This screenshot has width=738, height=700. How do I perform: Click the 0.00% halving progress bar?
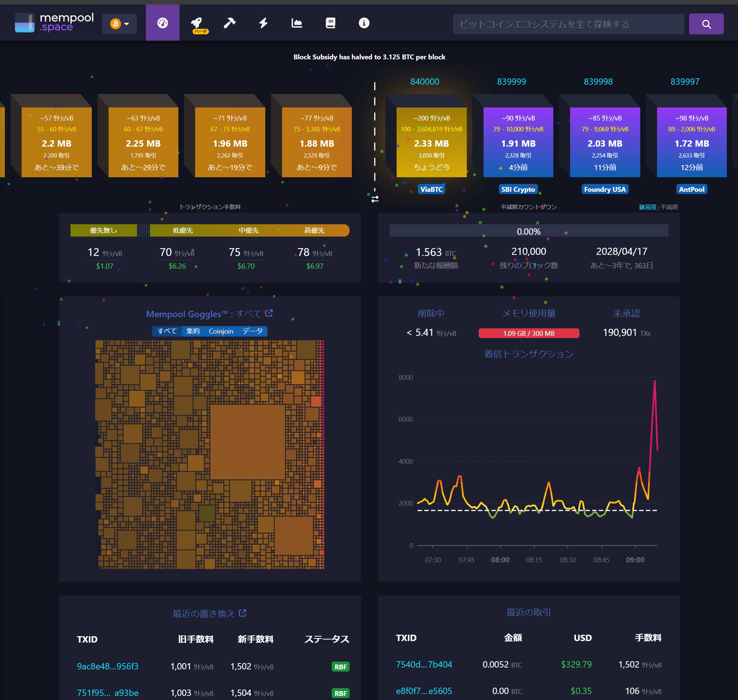coord(528,231)
